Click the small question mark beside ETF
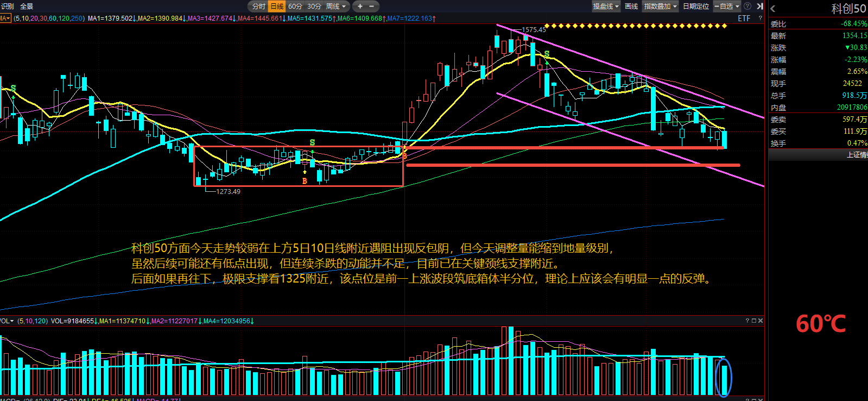868x401 pixels. (x=760, y=18)
